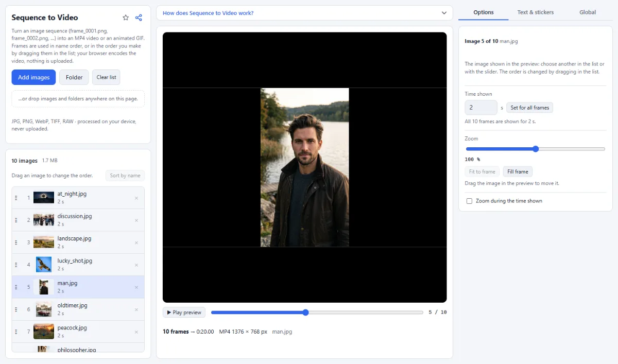Select the lucky_shot.jpg thumbnail
This screenshot has width=618, height=364.
click(44, 265)
